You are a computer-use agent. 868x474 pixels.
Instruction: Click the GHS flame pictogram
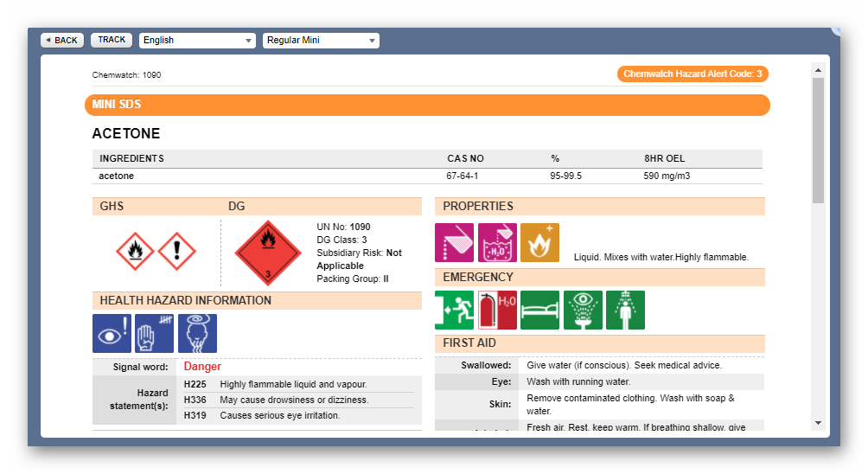135,252
